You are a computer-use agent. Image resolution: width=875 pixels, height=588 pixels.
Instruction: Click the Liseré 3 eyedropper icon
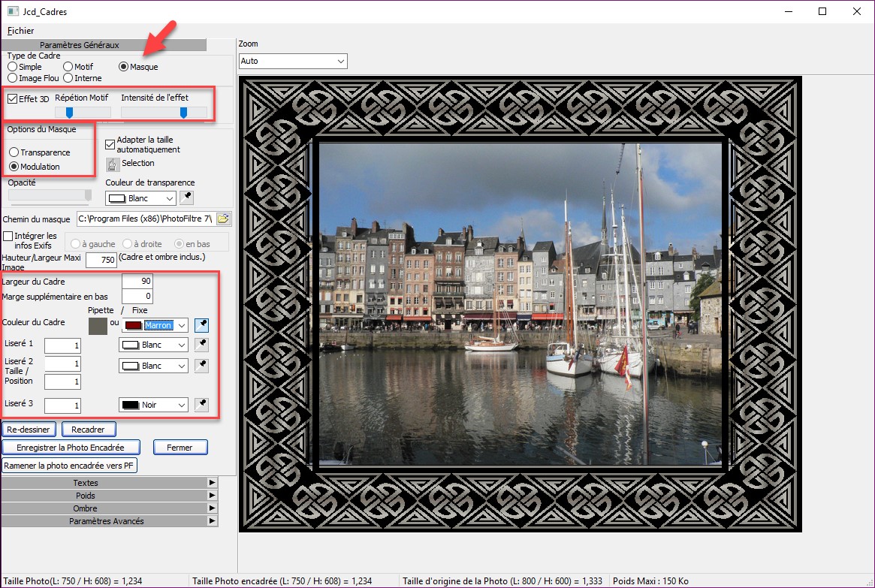tap(201, 405)
